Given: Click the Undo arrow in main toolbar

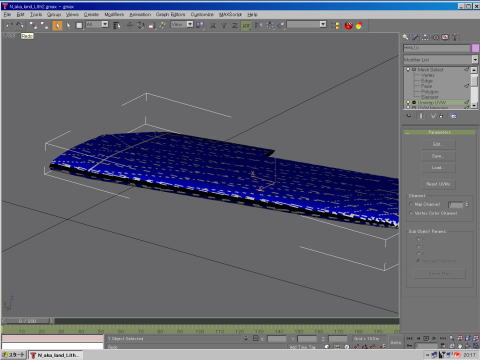Looking at the screenshot, I should [x=9, y=25].
